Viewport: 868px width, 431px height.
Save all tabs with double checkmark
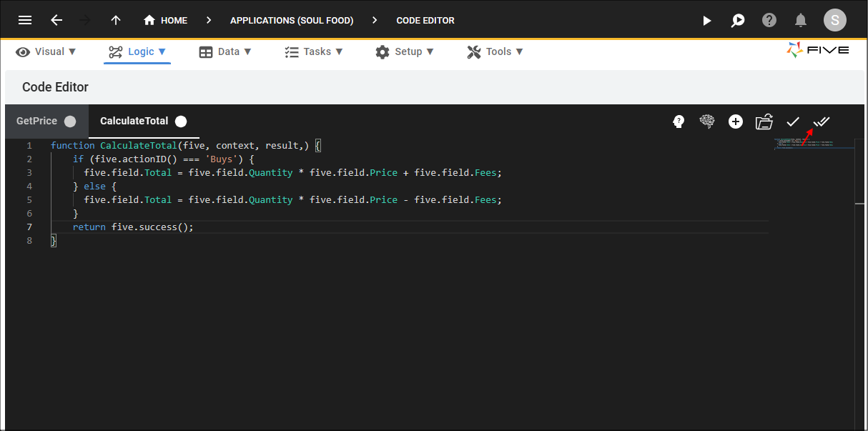pyautogui.click(x=822, y=122)
